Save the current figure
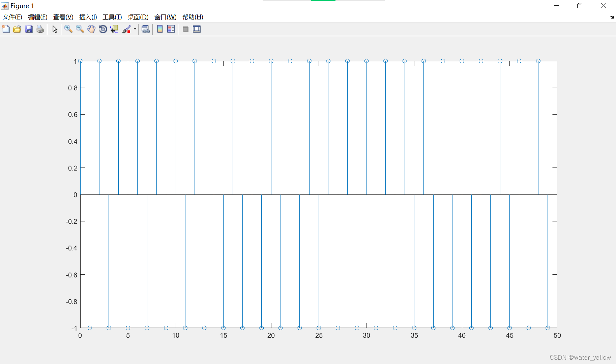The width and height of the screenshot is (616, 364). (29, 29)
